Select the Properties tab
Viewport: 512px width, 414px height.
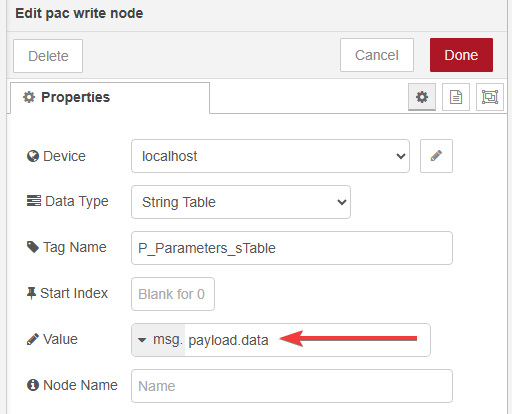(x=110, y=98)
